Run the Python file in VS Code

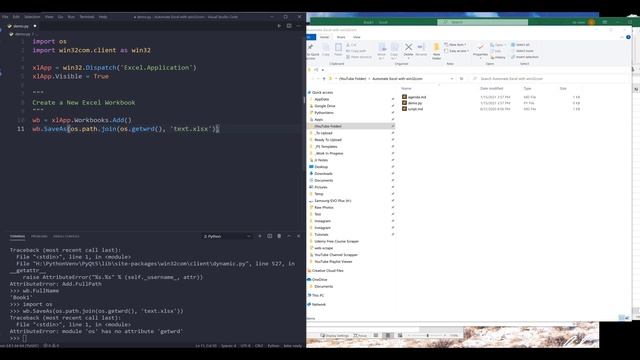coord(279,26)
